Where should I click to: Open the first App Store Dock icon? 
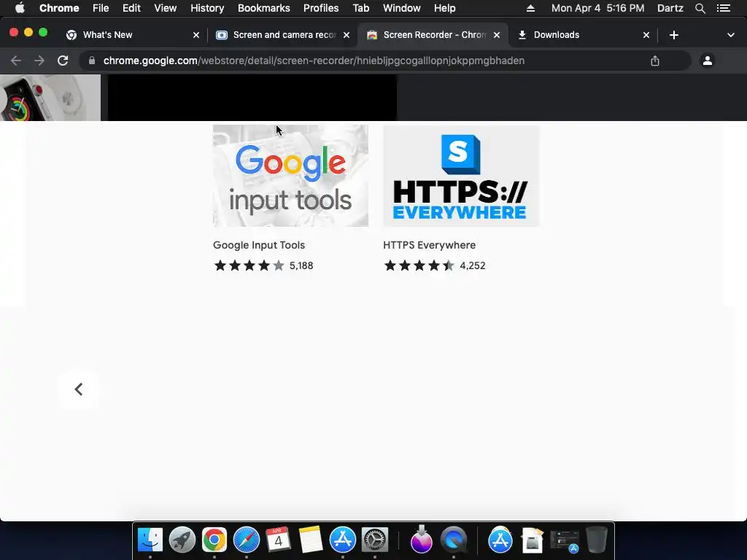click(x=343, y=540)
